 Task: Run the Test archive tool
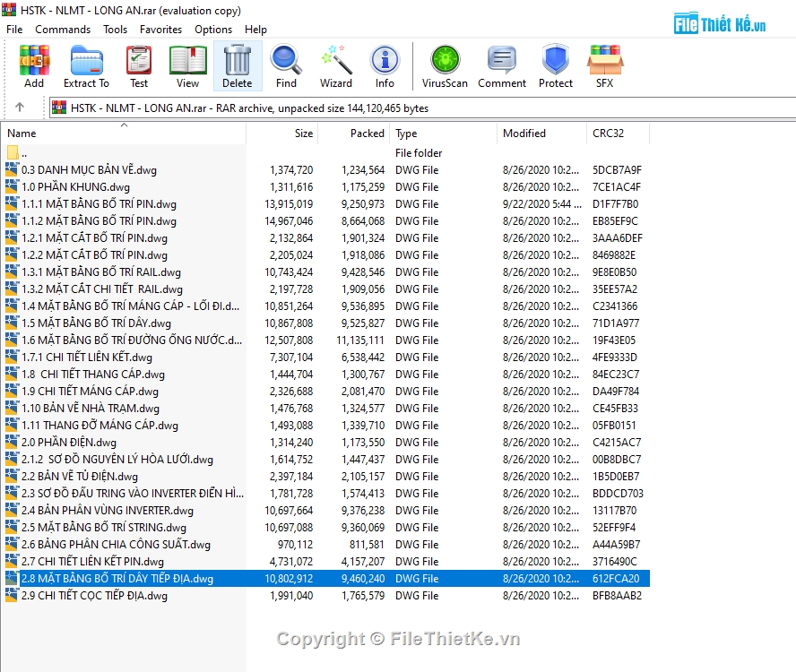pyautogui.click(x=139, y=66)
